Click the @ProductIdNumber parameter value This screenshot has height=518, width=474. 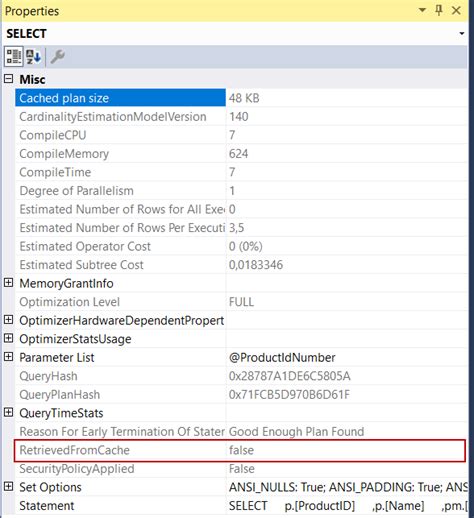point(282,357)
